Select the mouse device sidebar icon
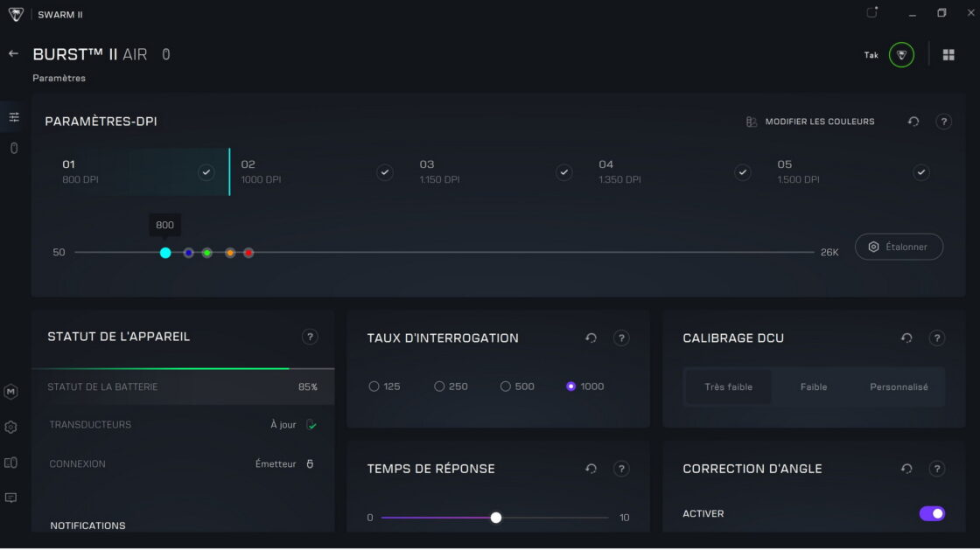Image resolution: width=980 pixels, height=550 pixels. [x=14, y=148]
